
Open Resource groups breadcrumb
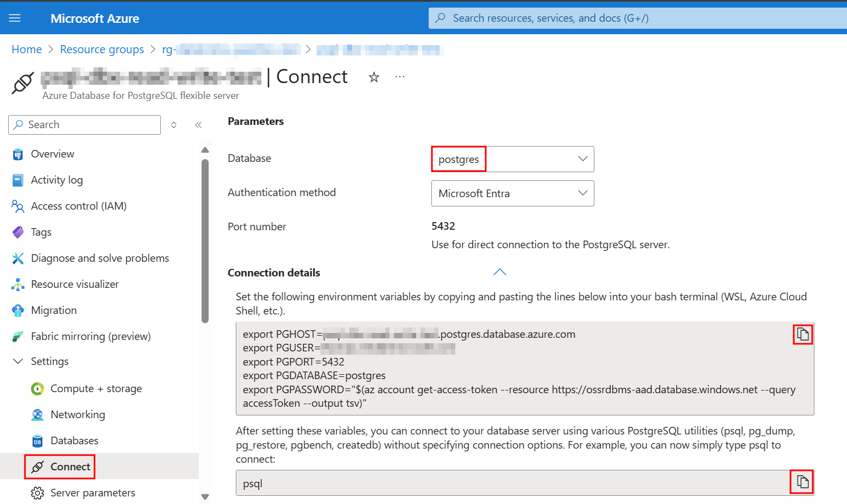[x=102, y=49]
